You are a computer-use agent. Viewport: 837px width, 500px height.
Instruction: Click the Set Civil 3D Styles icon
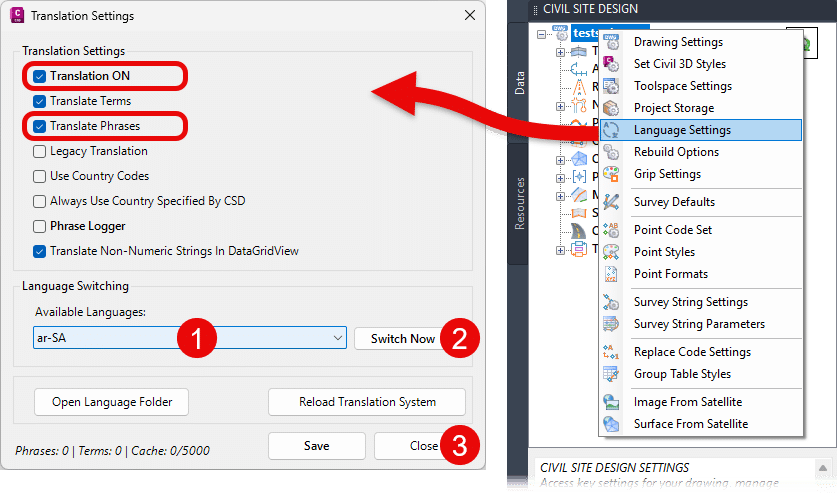coord(611,64)
